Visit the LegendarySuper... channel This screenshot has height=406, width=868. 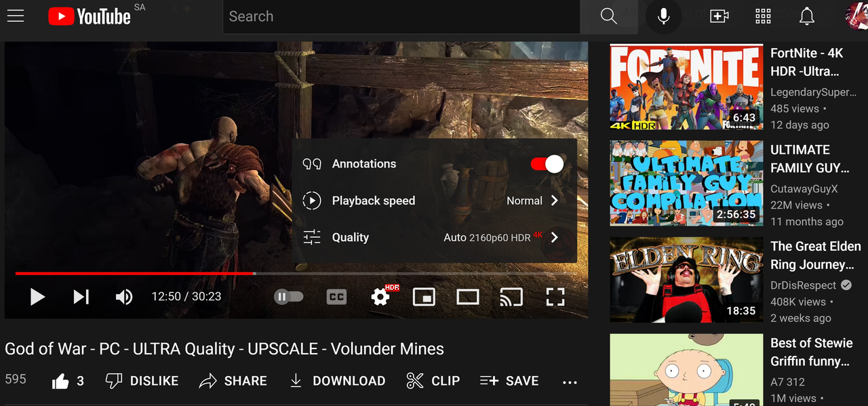pos(814,92)
